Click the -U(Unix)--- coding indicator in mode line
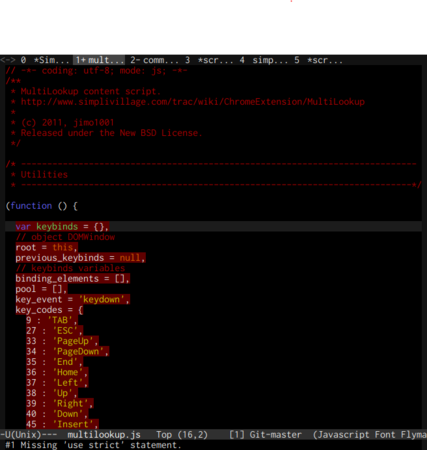The height and width of the screenshot is (450, 427). [29, 435]
